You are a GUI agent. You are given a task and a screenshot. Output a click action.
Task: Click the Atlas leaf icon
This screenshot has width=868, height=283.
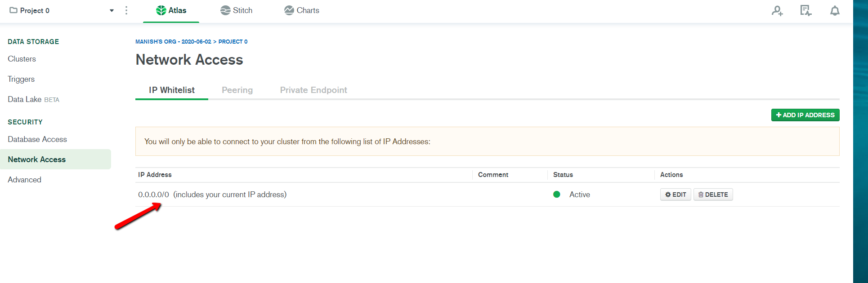[x=161, y=10]
